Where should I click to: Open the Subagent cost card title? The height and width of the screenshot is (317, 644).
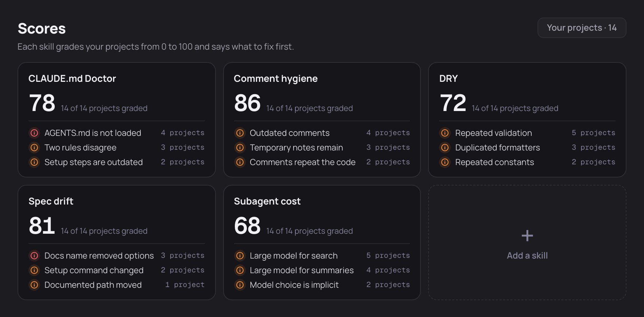tap(267, 201)
